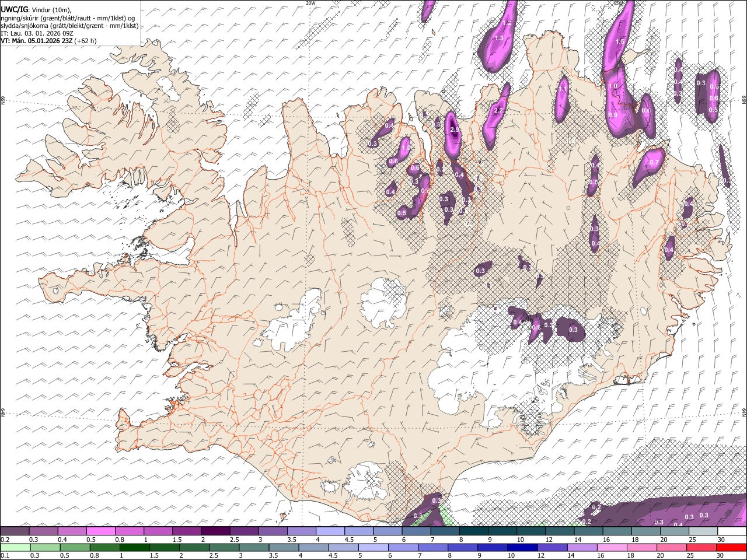747x560 pixels.
Task: Click the 0.7 precipitation value in the eastern magenta patch
Action: pyautogui.click(x=654, y=162)
